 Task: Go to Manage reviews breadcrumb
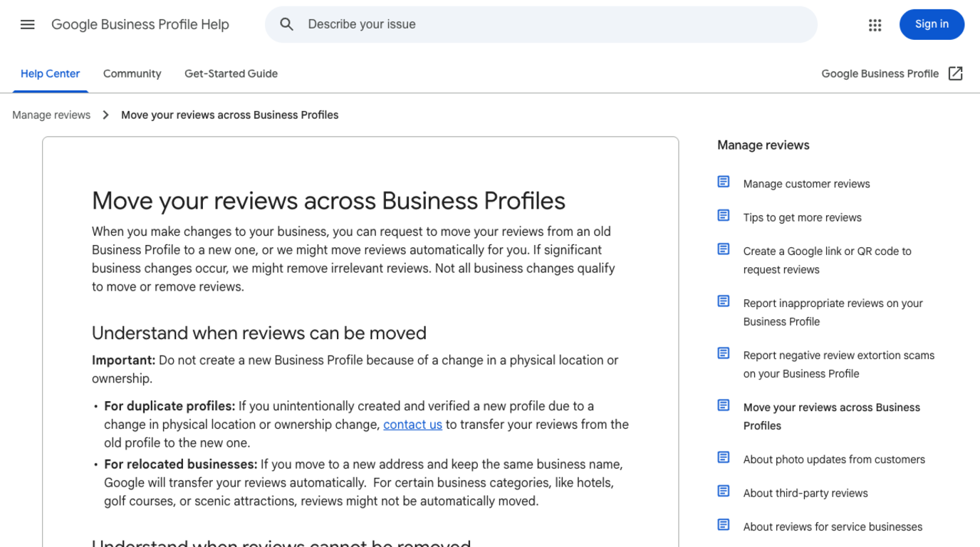coord(51,115)
